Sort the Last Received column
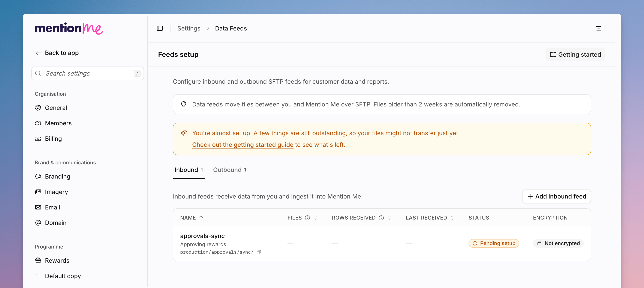This screenshot has width=644, height=288. (x=452, y=218)
